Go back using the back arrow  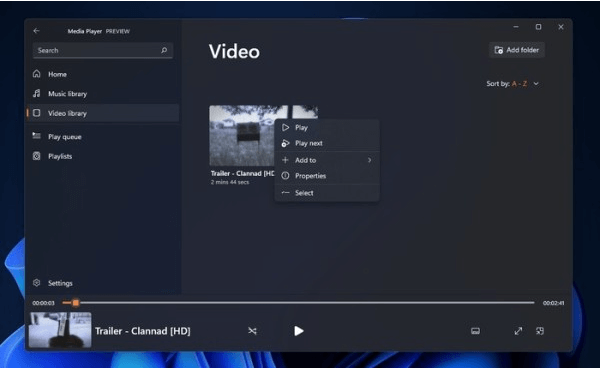pos(36,31)
